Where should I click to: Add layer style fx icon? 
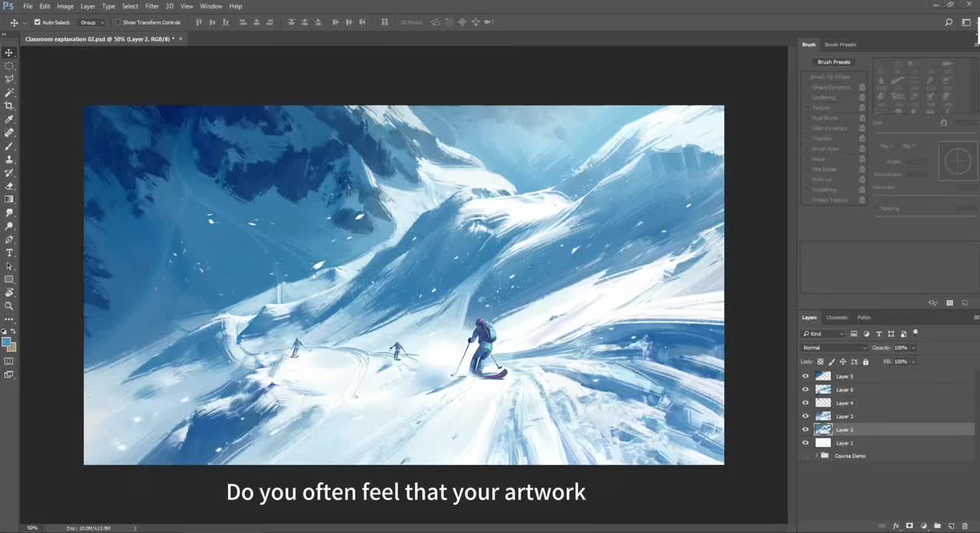896,526
